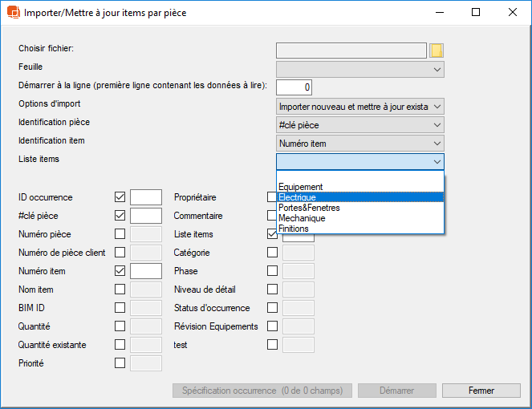This screenshot has height=409, width=532.
Task: Click the Spécification occurrence button
Action: click(x=262, y=391)
